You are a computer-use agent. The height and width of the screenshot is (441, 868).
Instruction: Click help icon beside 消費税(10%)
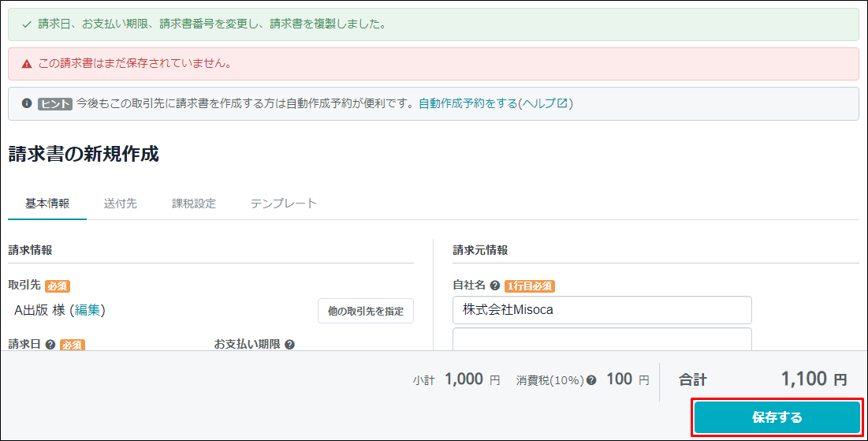pos(591,380)
